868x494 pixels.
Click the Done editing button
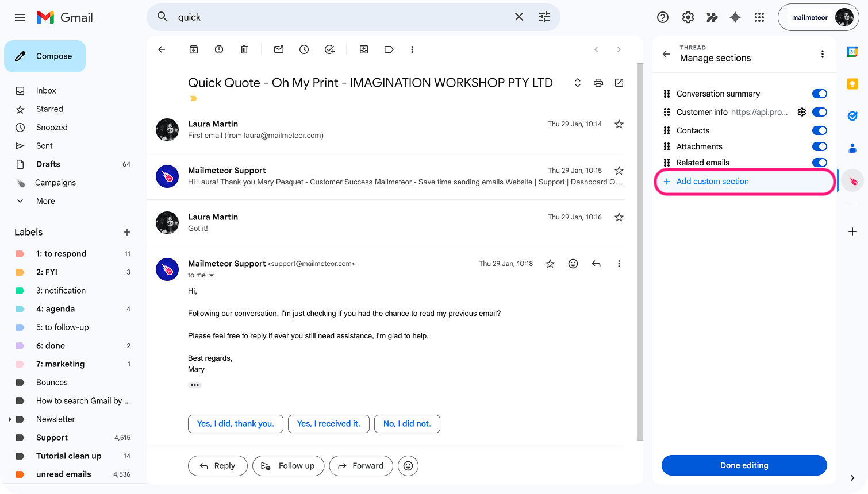(x=744, y=465)
